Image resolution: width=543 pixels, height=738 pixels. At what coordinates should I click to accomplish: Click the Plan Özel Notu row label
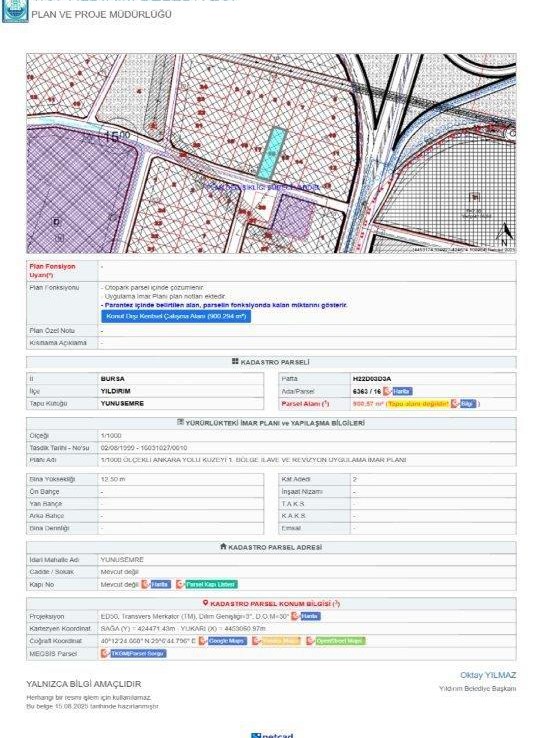click(52, 331)
